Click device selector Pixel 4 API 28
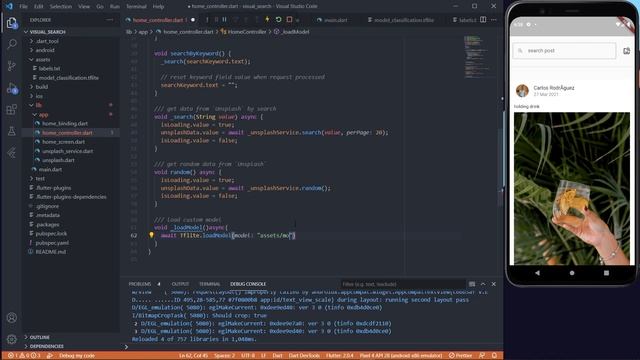 [x=400, y=356]
